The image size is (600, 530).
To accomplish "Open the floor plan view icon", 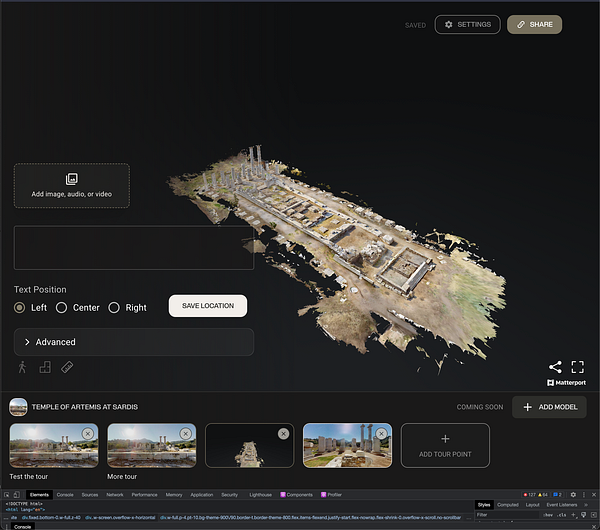I will [44, 367].
